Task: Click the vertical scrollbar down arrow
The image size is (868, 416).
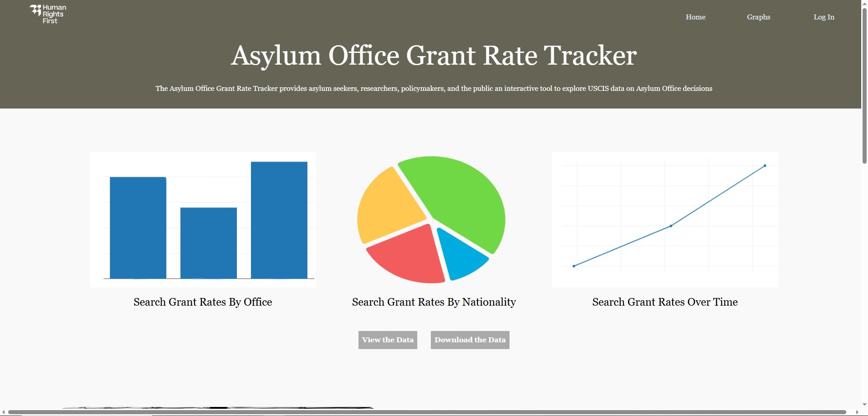Action: [864, 405]
